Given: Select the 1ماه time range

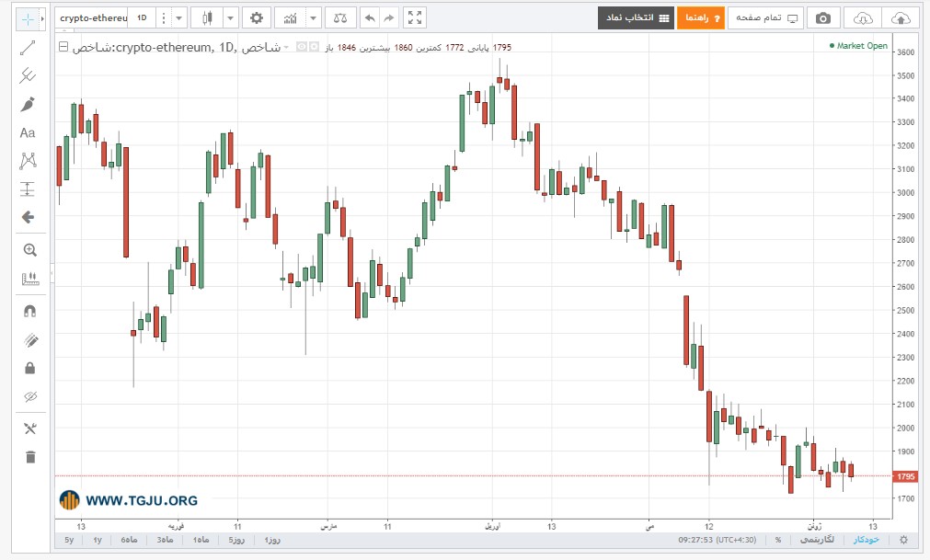Looking at the screenshot, I should coord(201,540).
